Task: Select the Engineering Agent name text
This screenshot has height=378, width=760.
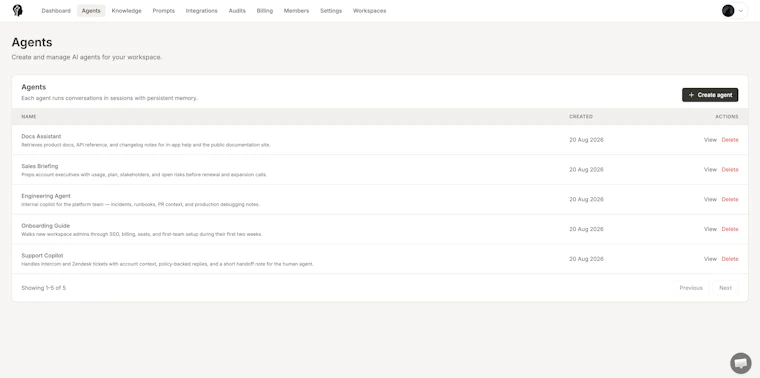Action: pyautogui.click(x=46, y=196)
